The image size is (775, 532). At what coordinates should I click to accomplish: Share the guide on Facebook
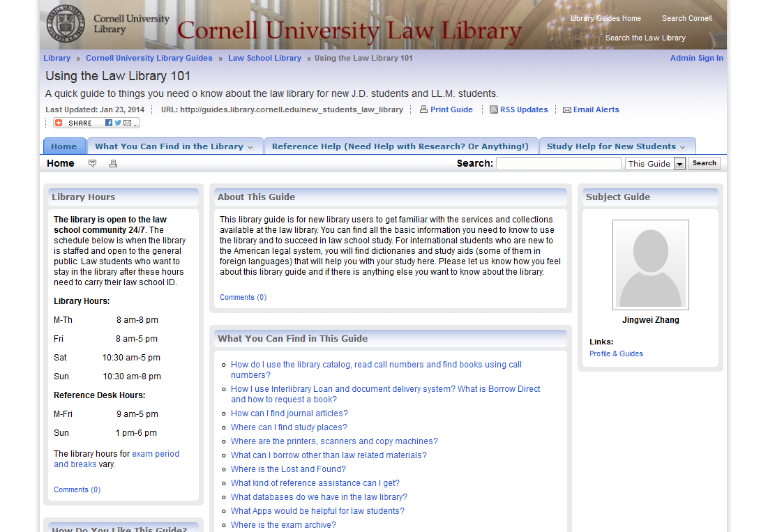coord(109,123)
